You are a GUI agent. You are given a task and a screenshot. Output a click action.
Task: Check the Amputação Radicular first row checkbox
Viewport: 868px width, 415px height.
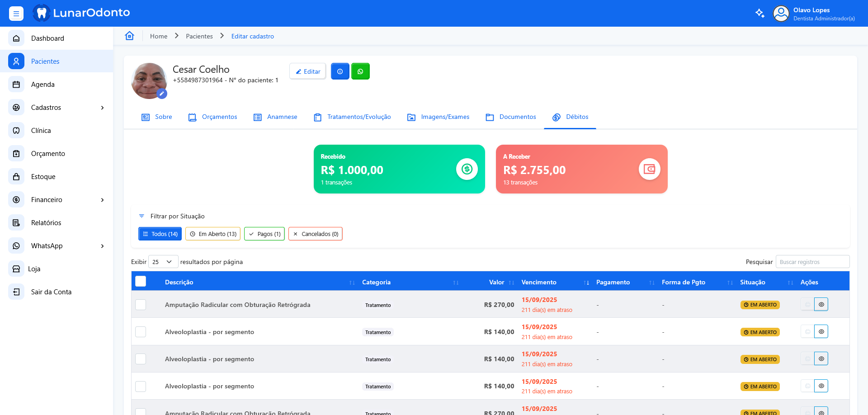click(x=141, y=305)
